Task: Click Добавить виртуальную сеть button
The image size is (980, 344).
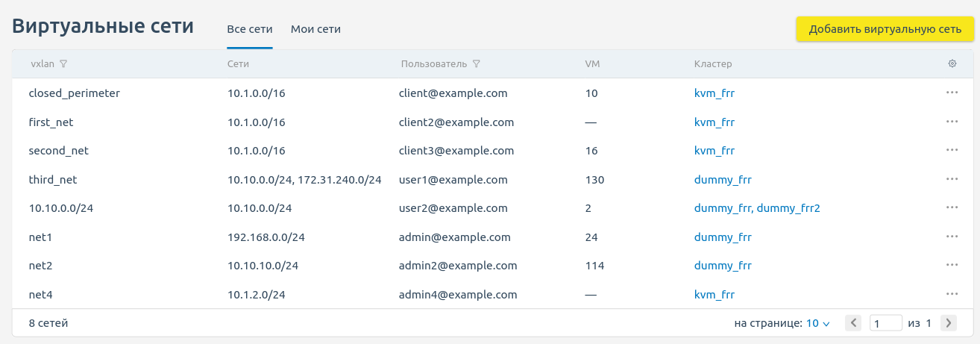Action: click(885, 30)
